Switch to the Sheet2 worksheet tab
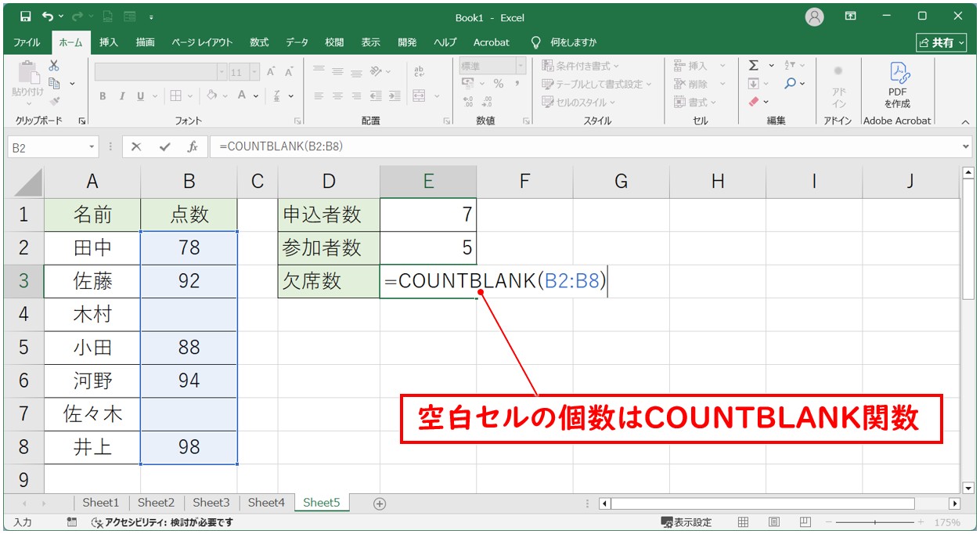The width and height of the screenshot is (980, 534). (x=156, y=503)
